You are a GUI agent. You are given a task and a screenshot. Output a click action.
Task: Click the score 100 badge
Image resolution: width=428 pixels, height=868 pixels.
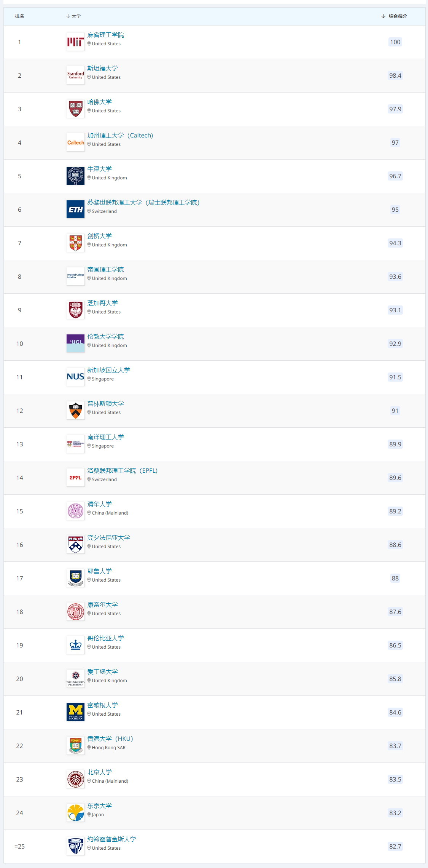(x=395, y=42)
